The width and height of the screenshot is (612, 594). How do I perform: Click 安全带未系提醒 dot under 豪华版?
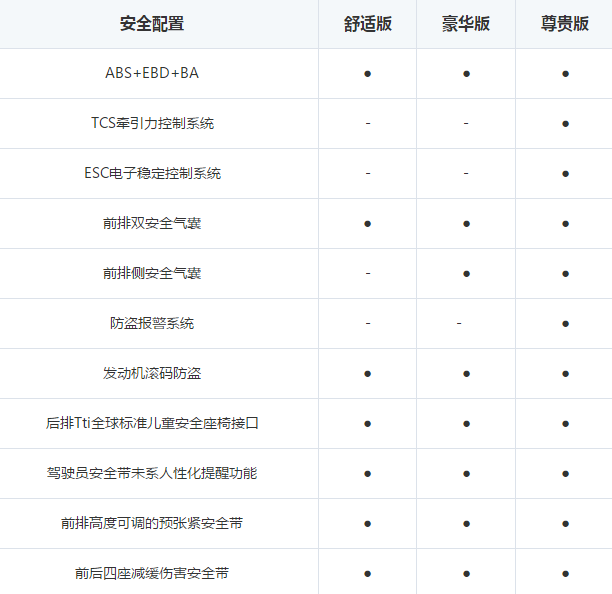466,474
